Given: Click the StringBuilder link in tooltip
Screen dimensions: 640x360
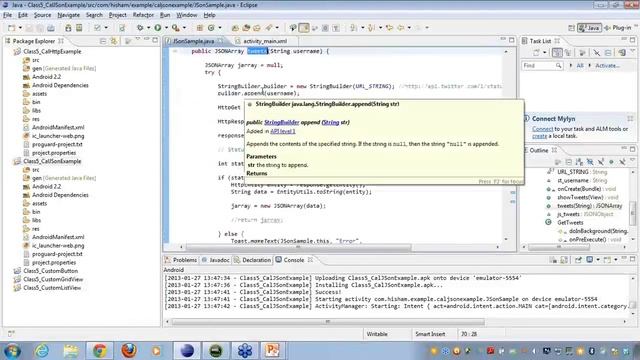Looking at the screenshot, I should point(281,122).
